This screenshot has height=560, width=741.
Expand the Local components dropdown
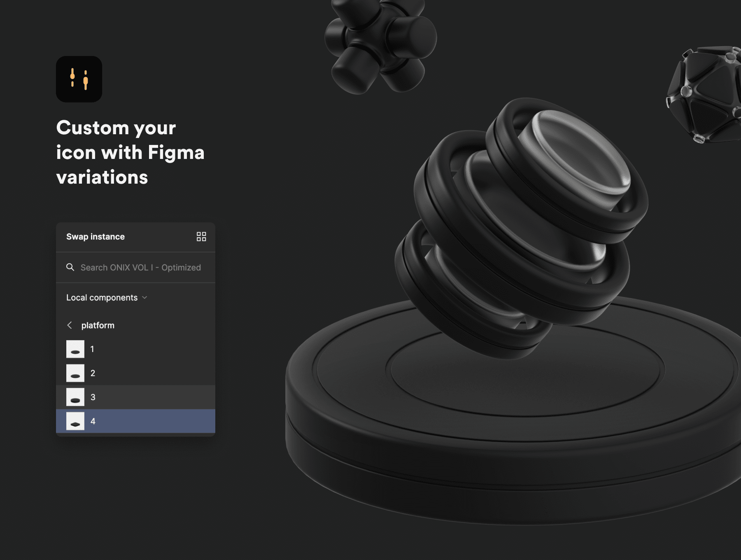tap(107, 297)
